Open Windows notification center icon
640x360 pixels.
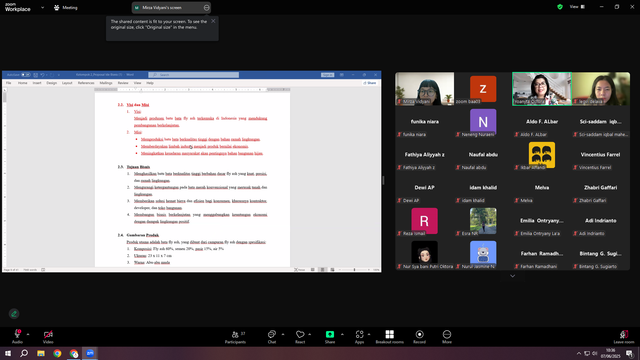630,353
